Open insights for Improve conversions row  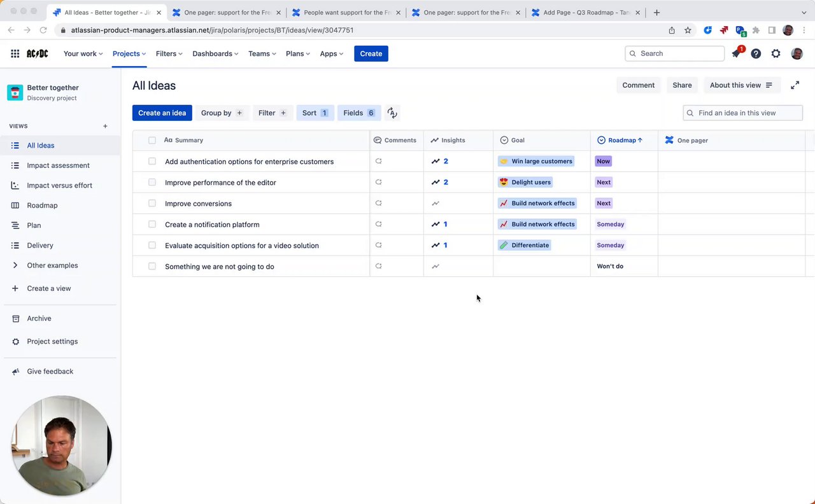(x=436, y=204)
